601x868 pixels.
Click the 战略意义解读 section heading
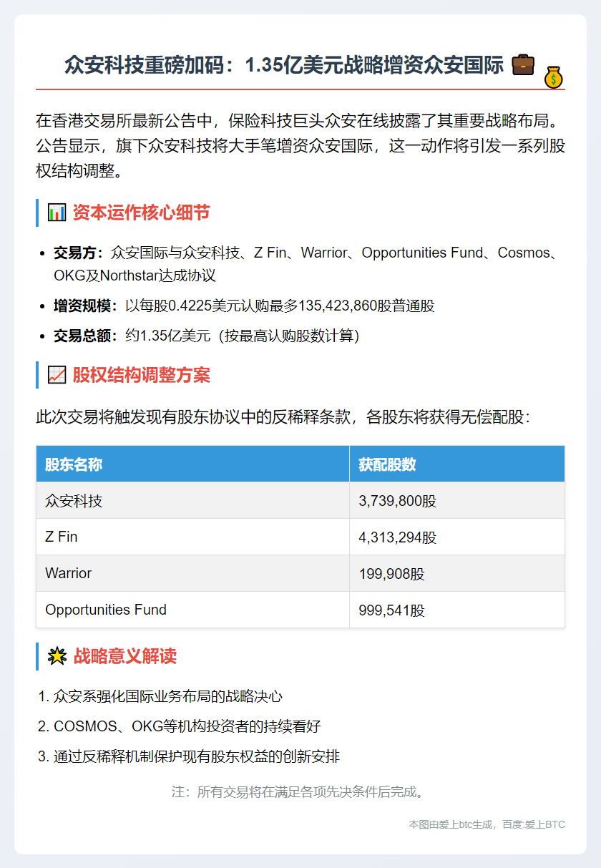click(x=124, y=656)
